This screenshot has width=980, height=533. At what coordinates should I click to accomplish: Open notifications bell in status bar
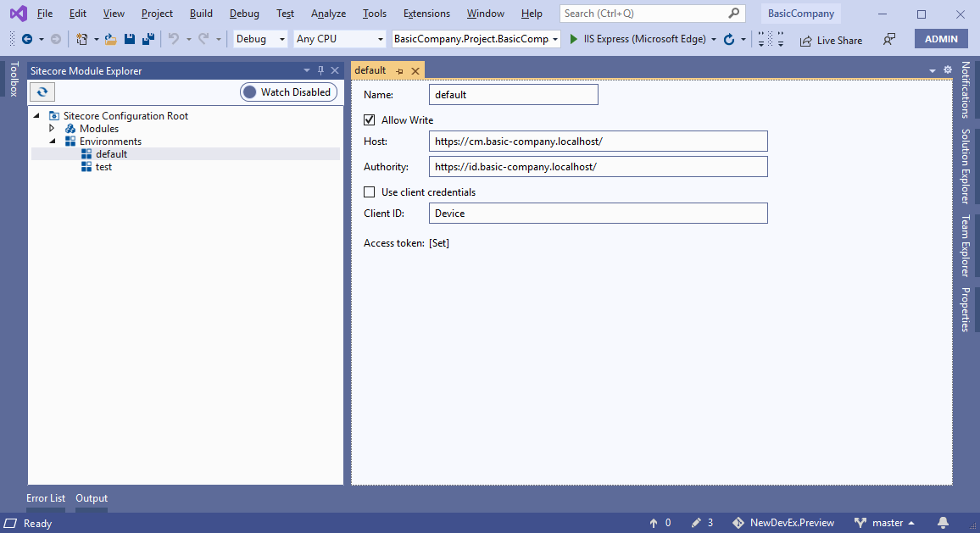click(x=944, y=522)
